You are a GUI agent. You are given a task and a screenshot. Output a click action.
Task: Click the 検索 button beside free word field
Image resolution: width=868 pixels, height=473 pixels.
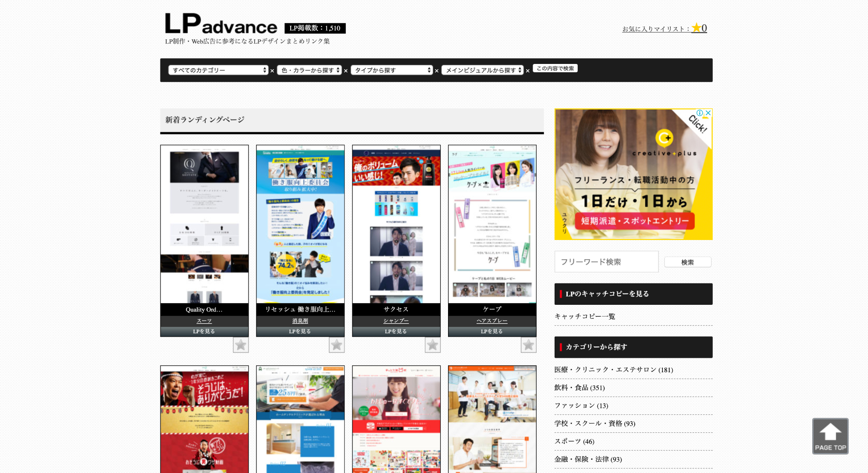pos(687,262)
